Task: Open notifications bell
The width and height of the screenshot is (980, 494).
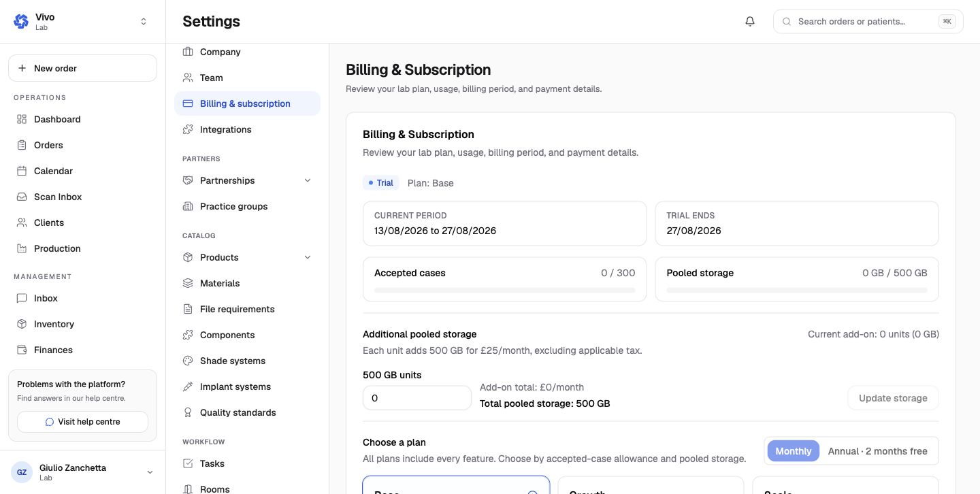Action: coord(750,22)
